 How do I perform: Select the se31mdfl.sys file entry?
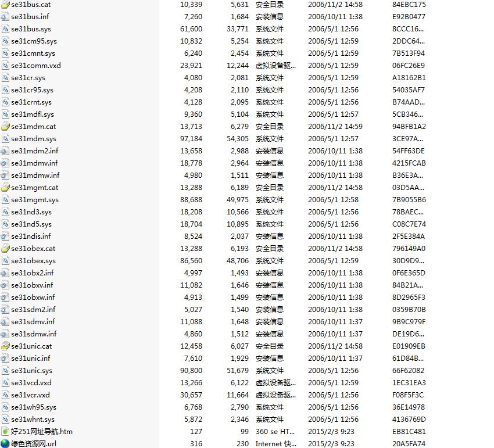tap(33, 114)
